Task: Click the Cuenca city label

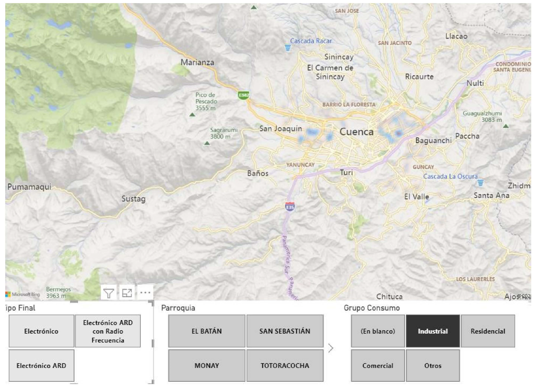Action: [x=356, y=132]
